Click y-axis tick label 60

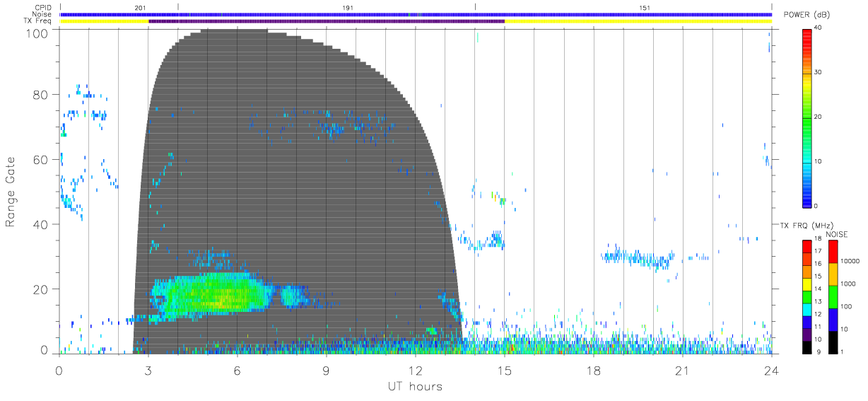pyautogui.click(x=41, y=160)
